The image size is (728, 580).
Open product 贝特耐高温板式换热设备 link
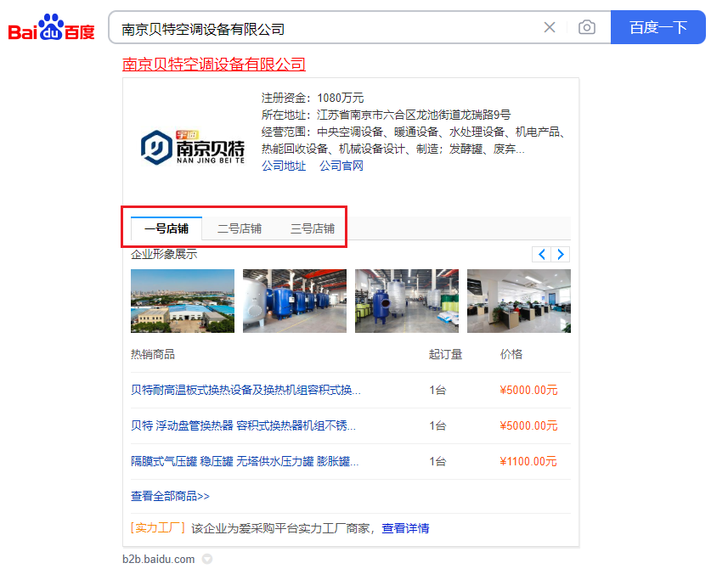(x=245, y=390)
